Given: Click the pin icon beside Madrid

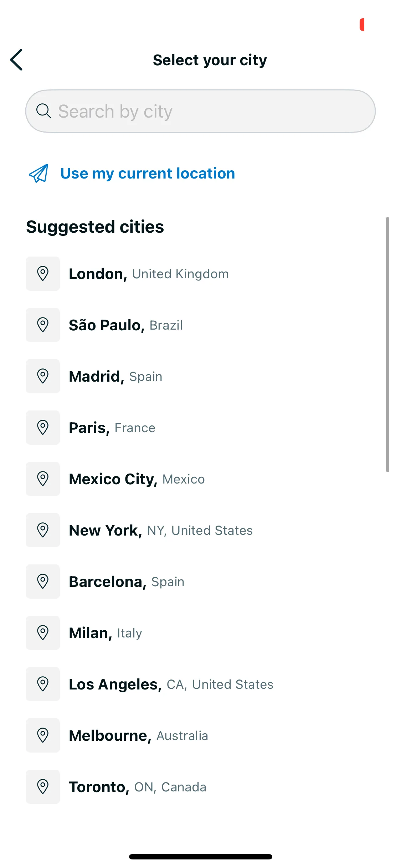Looking at the screenshot, I should click(x=43, y=376).
